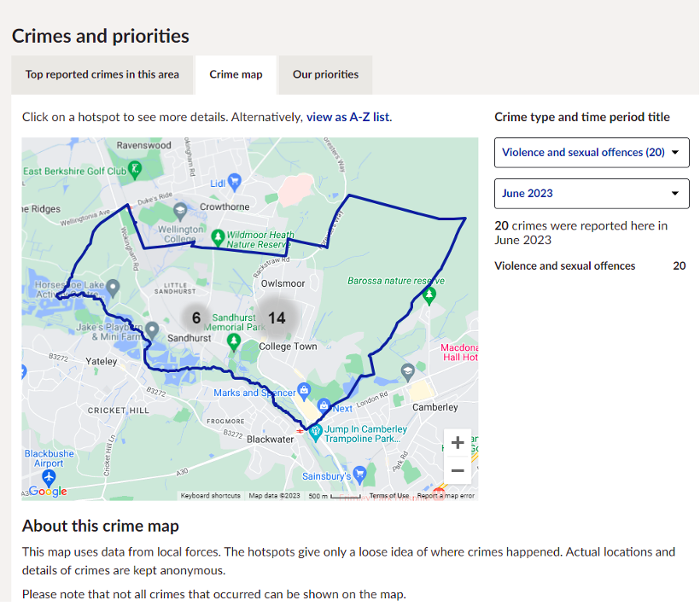Open the Violence and sexual offences dropdown

(x=592, y=153)
